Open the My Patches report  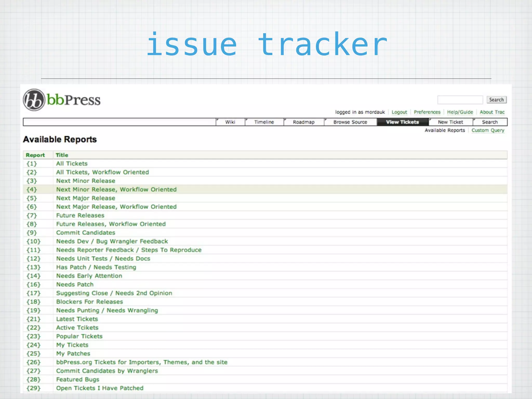(73, 354)
